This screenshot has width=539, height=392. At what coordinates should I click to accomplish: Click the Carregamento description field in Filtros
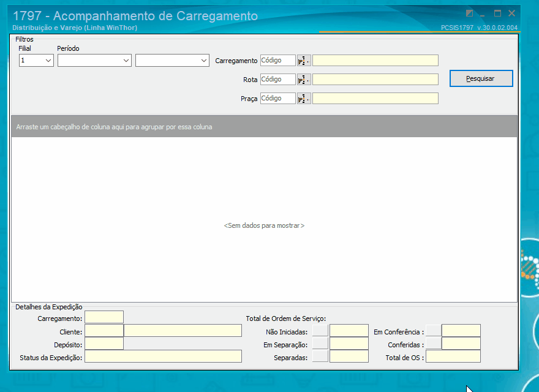375,61
